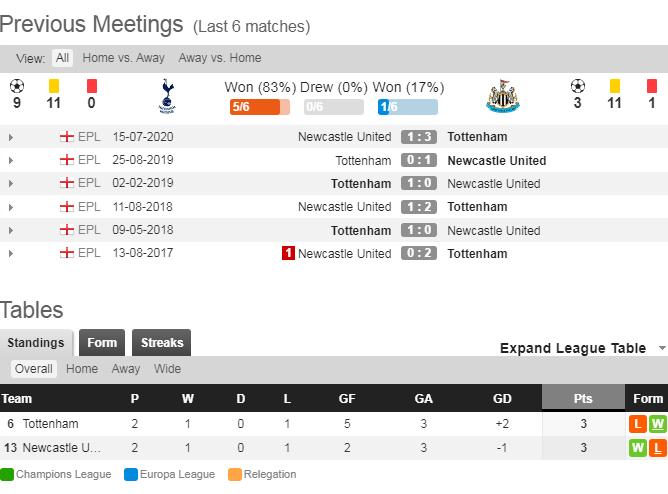
Task: Click the Newcastle United club crest
Action: (x=502, y=97)
